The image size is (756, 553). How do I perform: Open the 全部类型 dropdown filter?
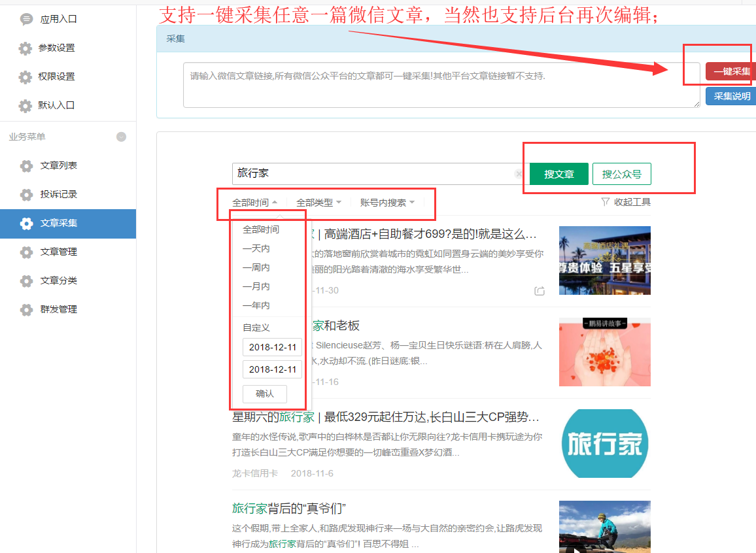(x=318, y=203)
